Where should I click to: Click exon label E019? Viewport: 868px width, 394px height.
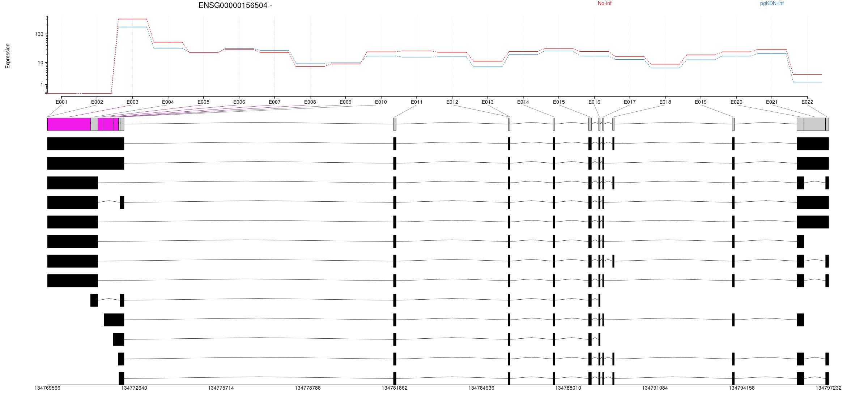tap(701, 102)
